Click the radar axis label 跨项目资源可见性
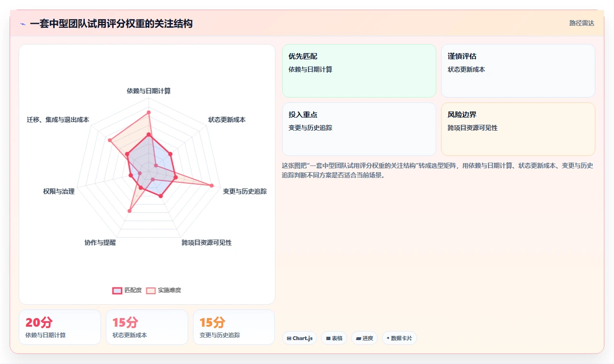 pyautogui.click(x=206, y=243)
